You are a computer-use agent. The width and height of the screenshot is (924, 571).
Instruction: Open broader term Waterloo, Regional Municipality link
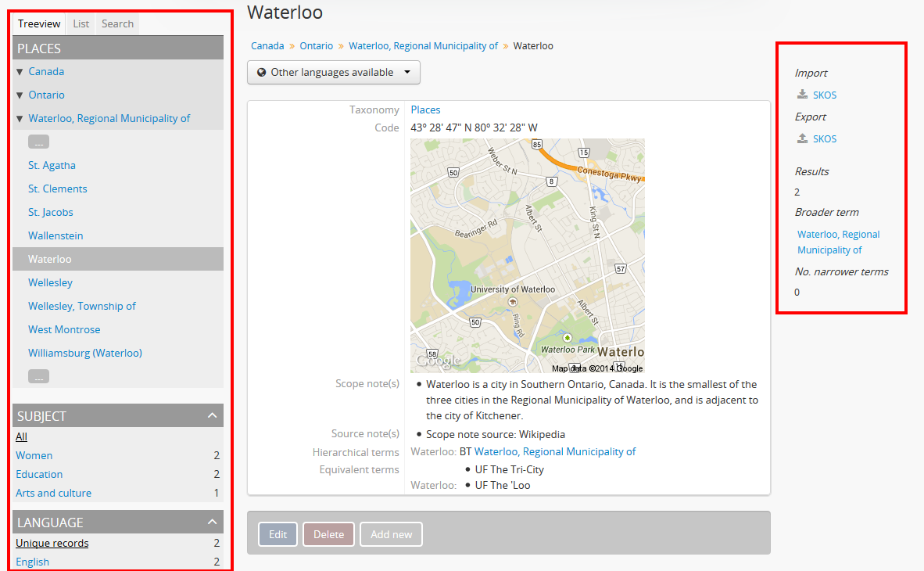click(x=838, y=242)
